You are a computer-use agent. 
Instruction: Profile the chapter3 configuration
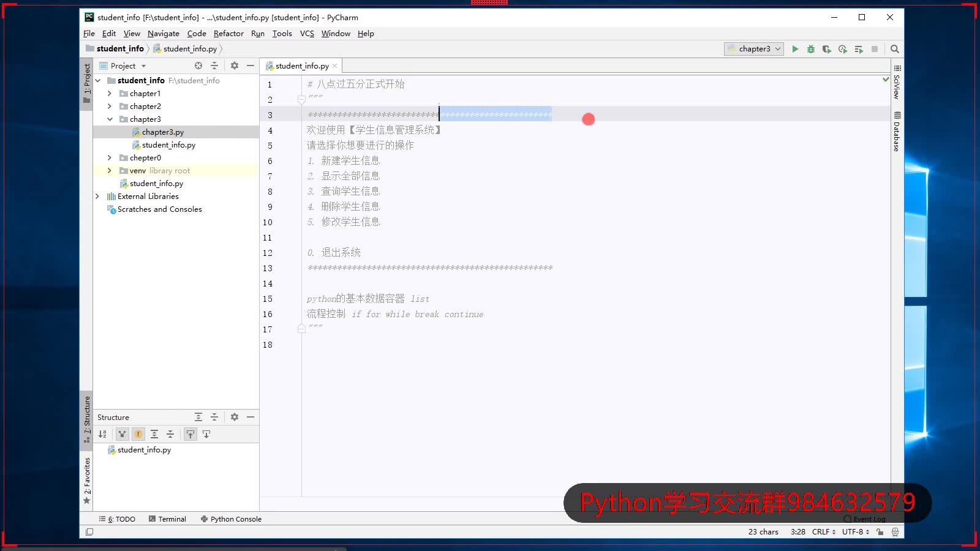(x=843, y=49)
